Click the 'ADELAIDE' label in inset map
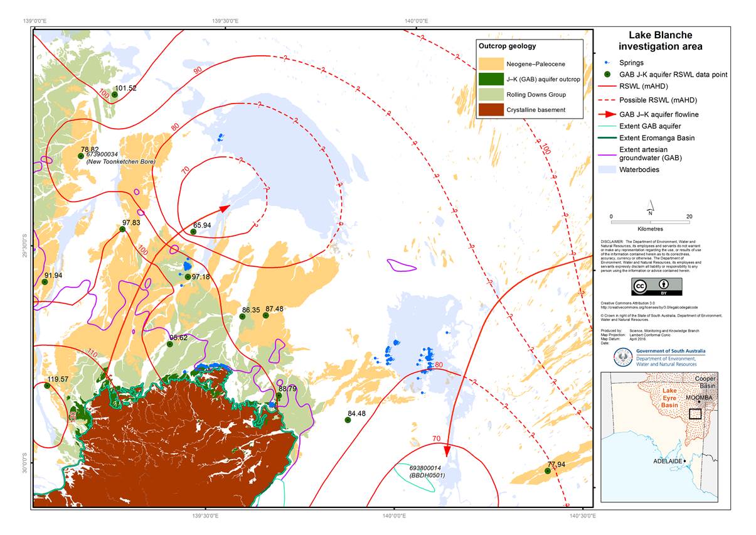The image size is (756, 535). [666, 462]
